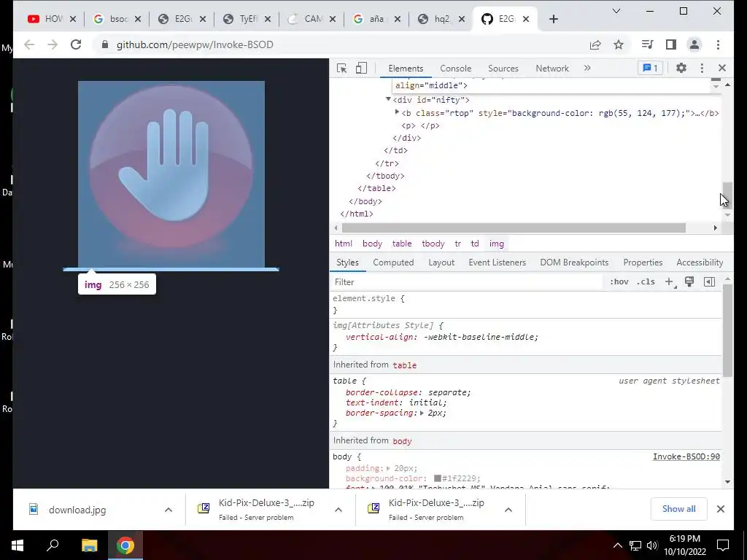Select the Elements tab

pos(406,68)
